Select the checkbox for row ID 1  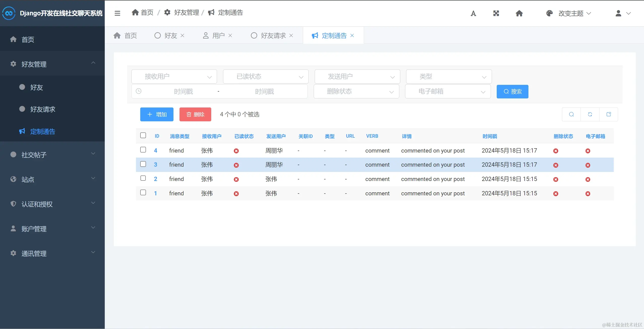tap(143, 193)
